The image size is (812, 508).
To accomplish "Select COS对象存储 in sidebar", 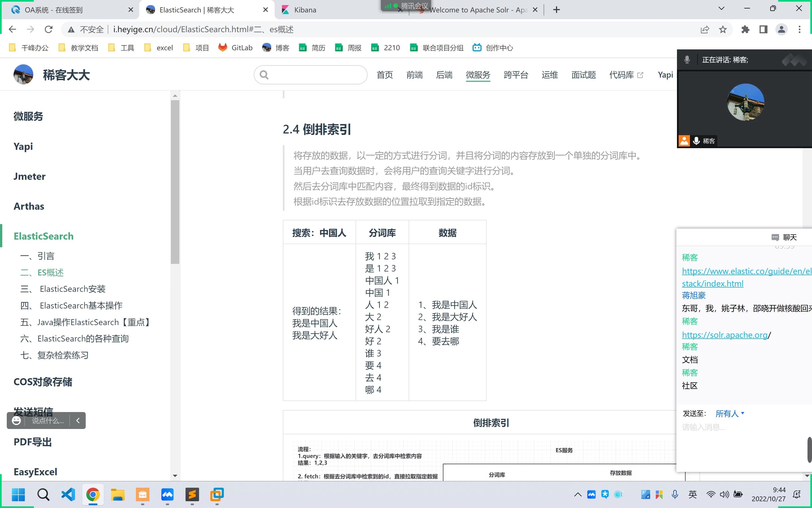I will pos(43,382).
